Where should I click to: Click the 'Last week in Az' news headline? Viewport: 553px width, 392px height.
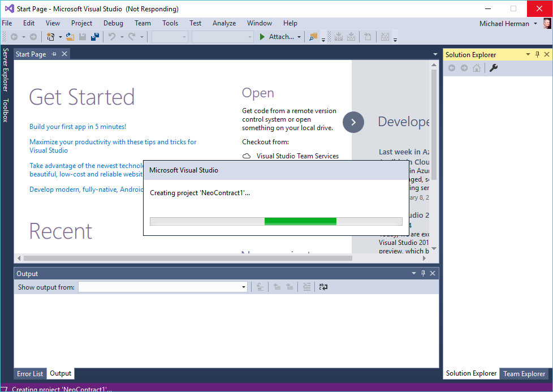pyautogui.click(x=404, y=152)
